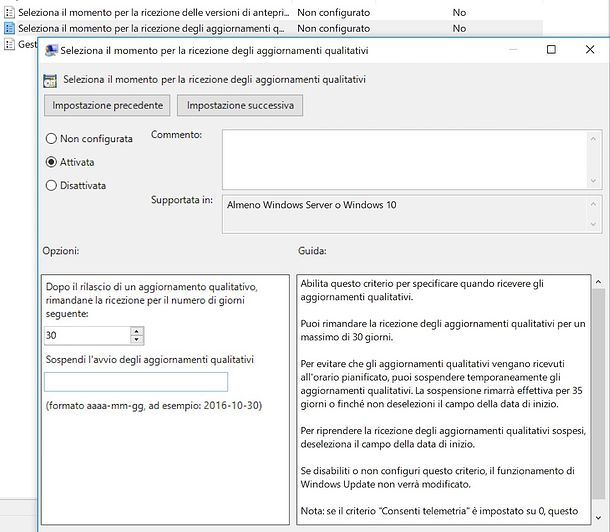Click the Commento box scroll up arrow
610x532 pixels.
pyautogui.click(x=593, y=139)
